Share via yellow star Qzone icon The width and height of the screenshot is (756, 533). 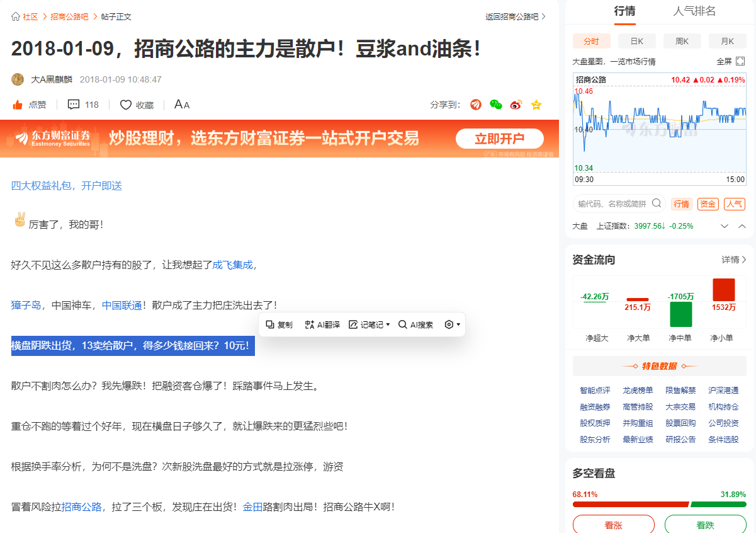(x=536, y=105)
